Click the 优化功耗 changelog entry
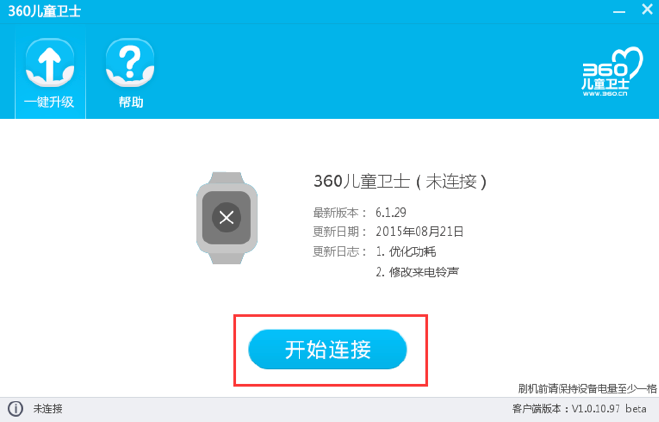659x422 pixels. pos(406,252)
